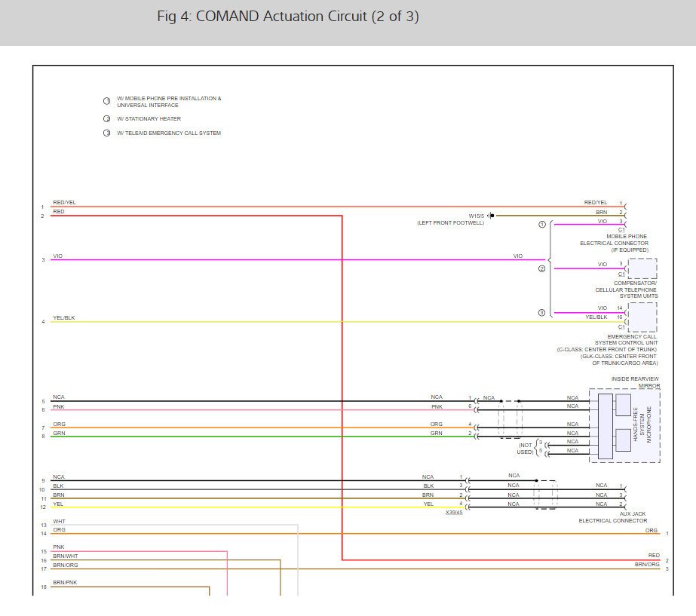Click 'COMPENSATOR/ CELLULAR TELEPHONE SYSTEM UMTS' label

(x=627, y=290)
